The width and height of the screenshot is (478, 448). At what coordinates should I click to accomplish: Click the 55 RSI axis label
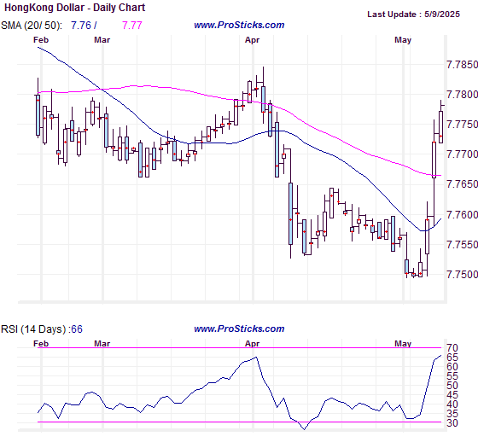452,376
